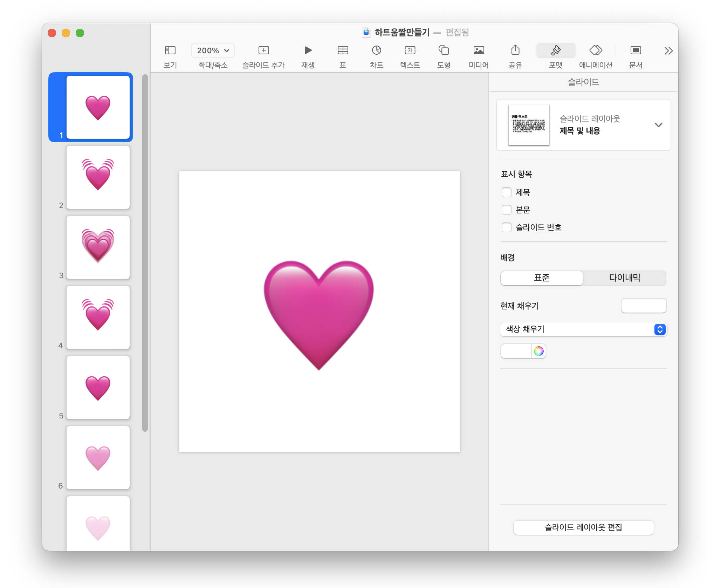Select slide 3 thumbnail in navigator
Image resolution: width=707 pixels, height=588 pixels.
tap(98, 247)
